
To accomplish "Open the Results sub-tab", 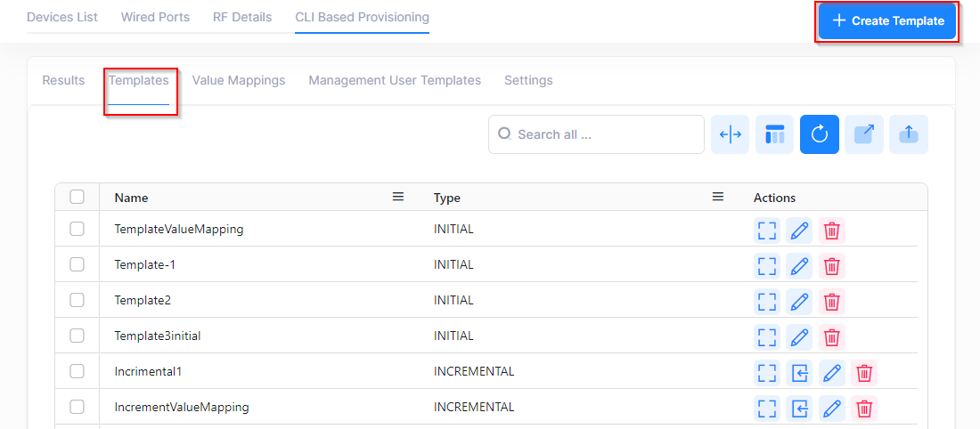I will (x=63, y=81).
